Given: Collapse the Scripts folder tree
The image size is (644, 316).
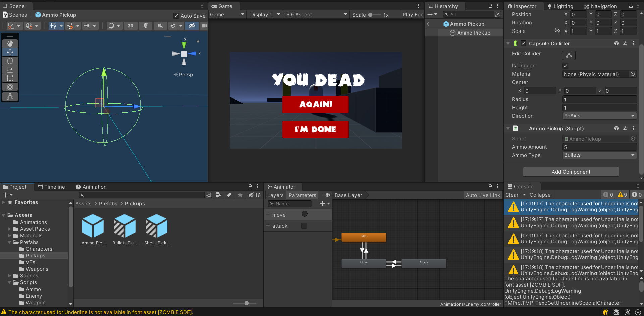Looking at the screenshot, I should [x=9, y=282].
